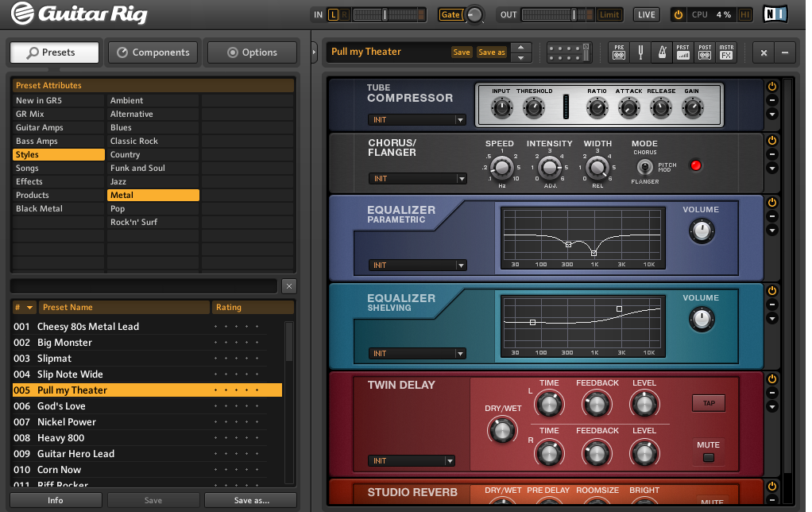Clear the preset search with the X icon
Image resolution: width=812 pixels, height=512 pixels.
(289, 286)
